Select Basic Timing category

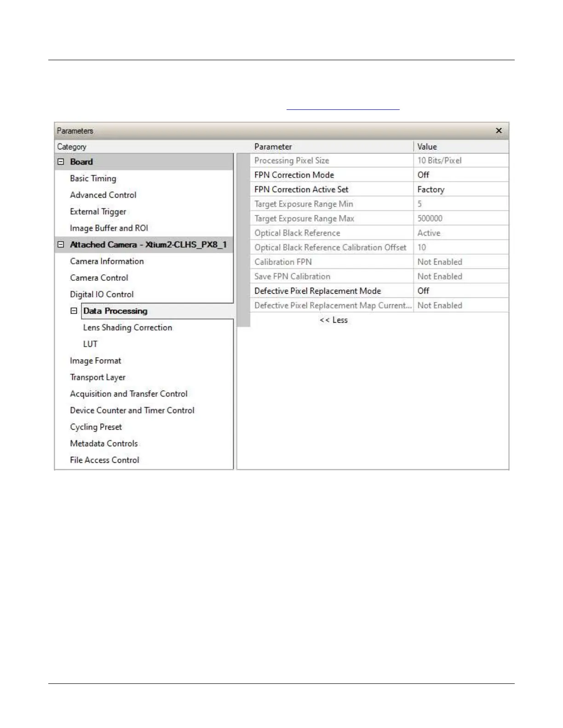pyautogui.click(x=93, y=178)
